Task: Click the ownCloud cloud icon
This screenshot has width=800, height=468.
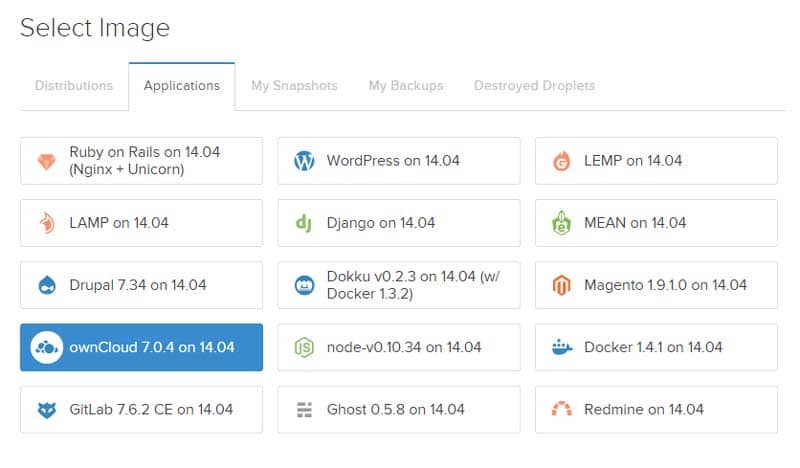Action: [46, 348]
